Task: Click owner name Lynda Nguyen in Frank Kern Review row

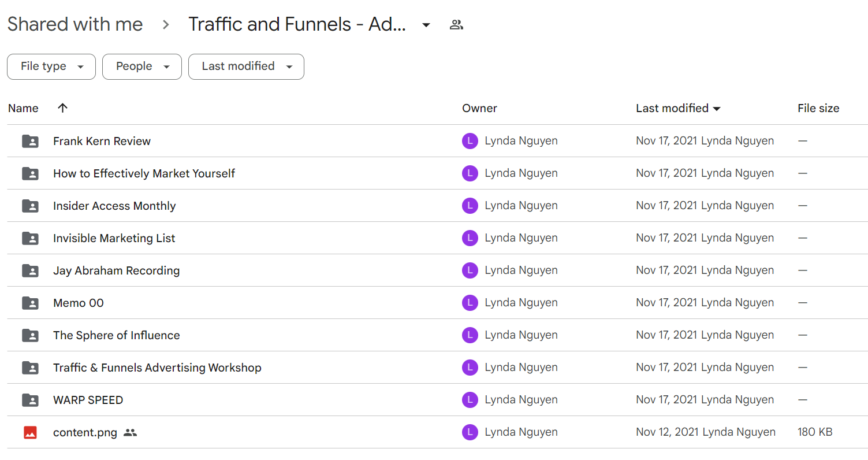Action: pos(521,141)
